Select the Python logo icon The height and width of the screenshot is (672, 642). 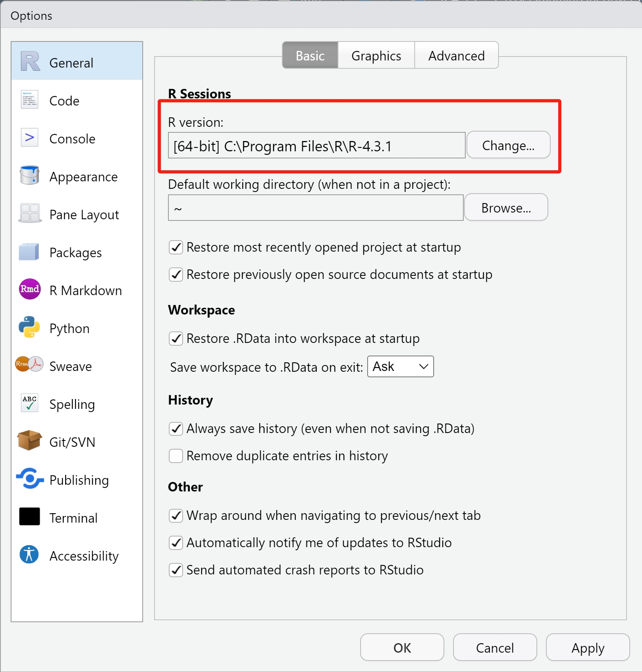pyautogui.click(x=29, y=327)
